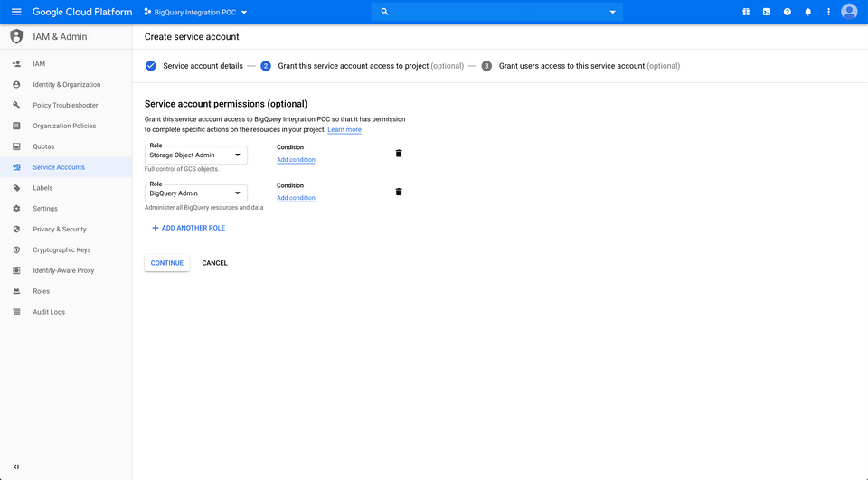The height and width of the screenshot is (480, 868).
Task: Open Cryptographic Keys in sidebar
Action: pos(61,249)
